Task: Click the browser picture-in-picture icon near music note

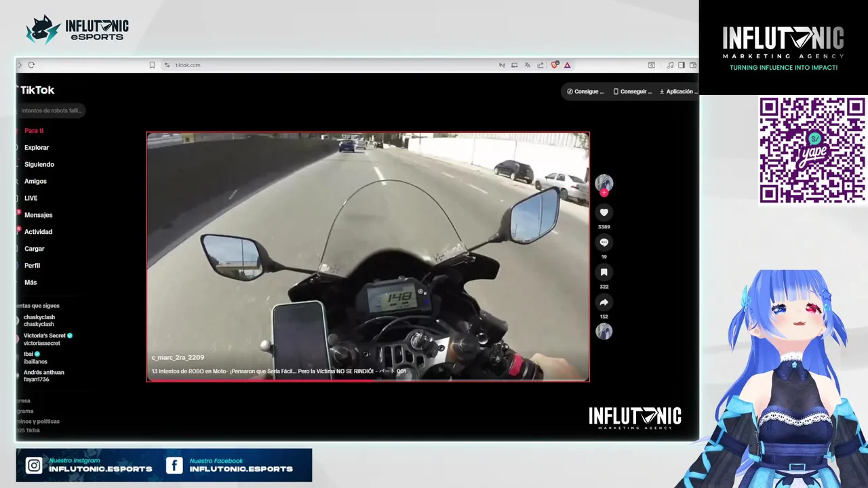Action: pyautogui.click(x=651, y=65)
